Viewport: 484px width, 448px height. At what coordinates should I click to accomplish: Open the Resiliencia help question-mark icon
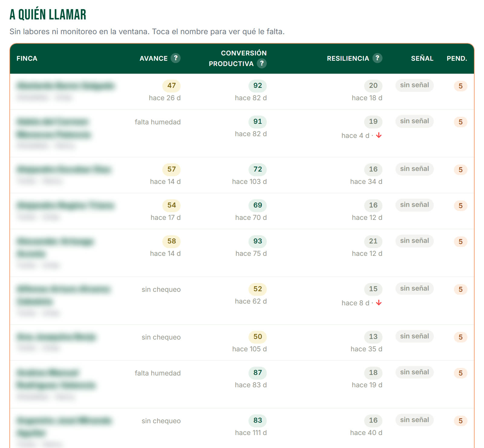click(377, 58)
